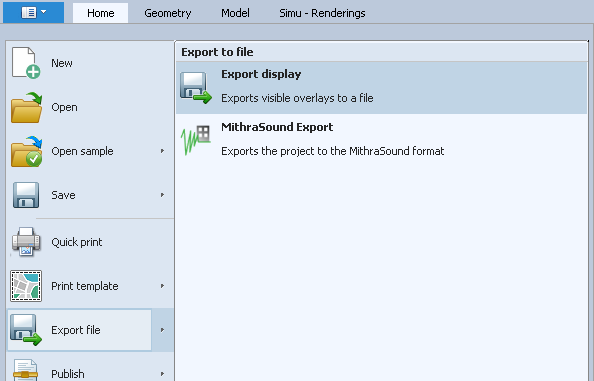Expand the Open sample submenu arrow

coord(163,151)
